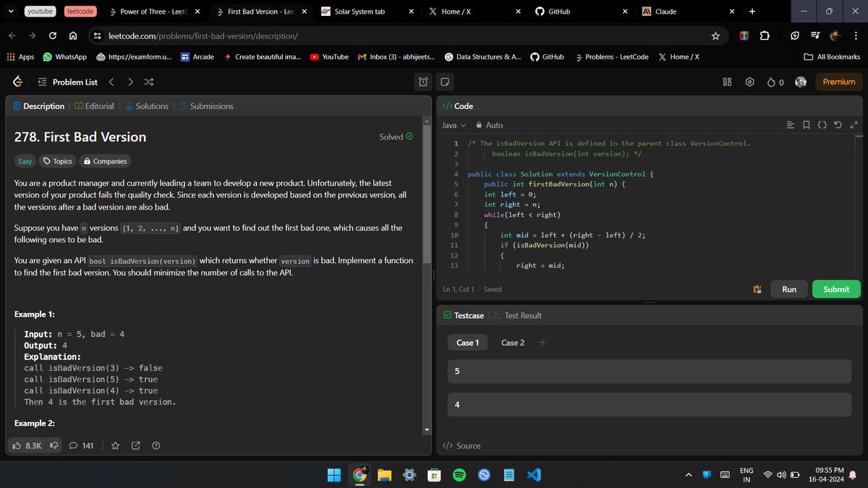Expand the Source section under testcases
This screenshot has height=488, width=868.
click(461, 446)
